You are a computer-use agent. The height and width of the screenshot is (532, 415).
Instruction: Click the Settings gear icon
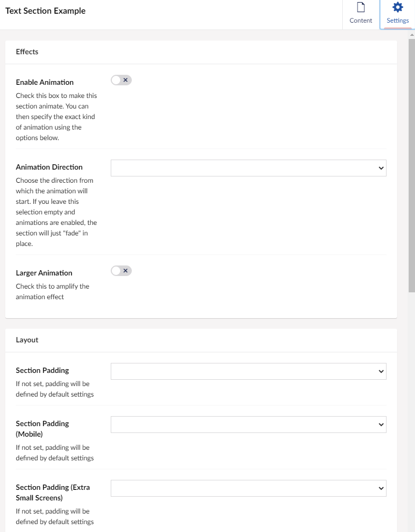398,7
